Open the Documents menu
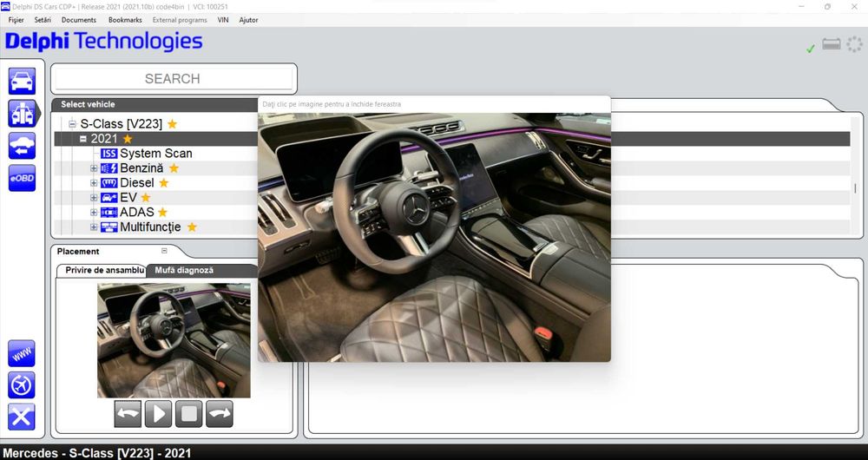Viewport: 868px width, 460px height. tap(79, 20)
